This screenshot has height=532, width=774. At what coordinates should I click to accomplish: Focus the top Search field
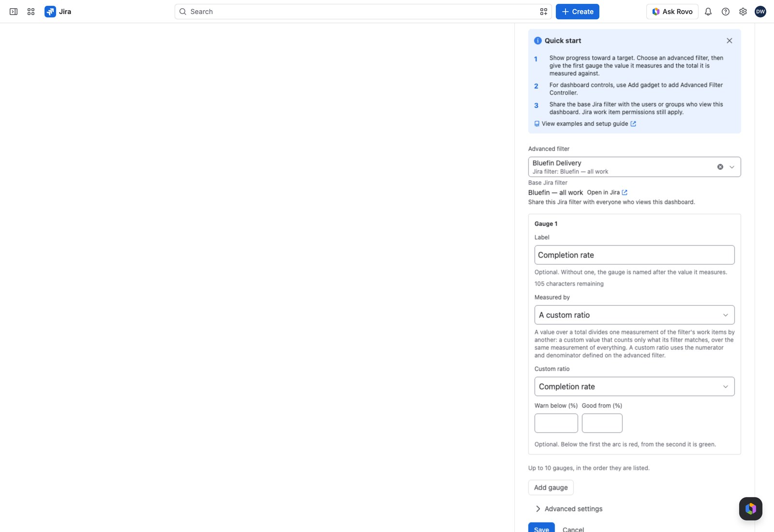(363, 12)
